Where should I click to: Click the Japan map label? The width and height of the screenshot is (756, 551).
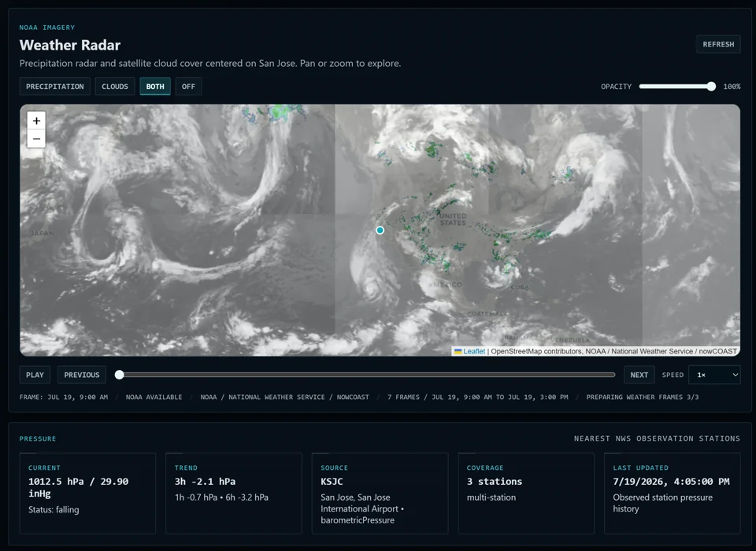click(43, 233)
